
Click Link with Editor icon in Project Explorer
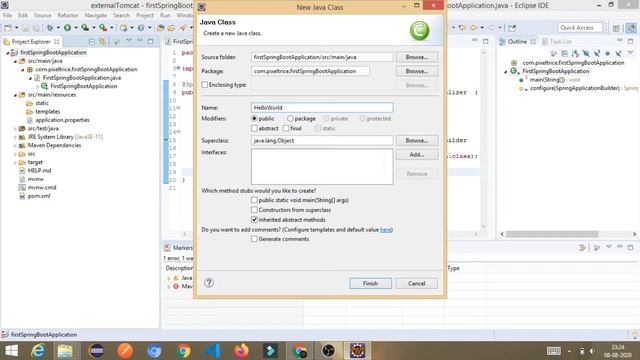(102, 42)
